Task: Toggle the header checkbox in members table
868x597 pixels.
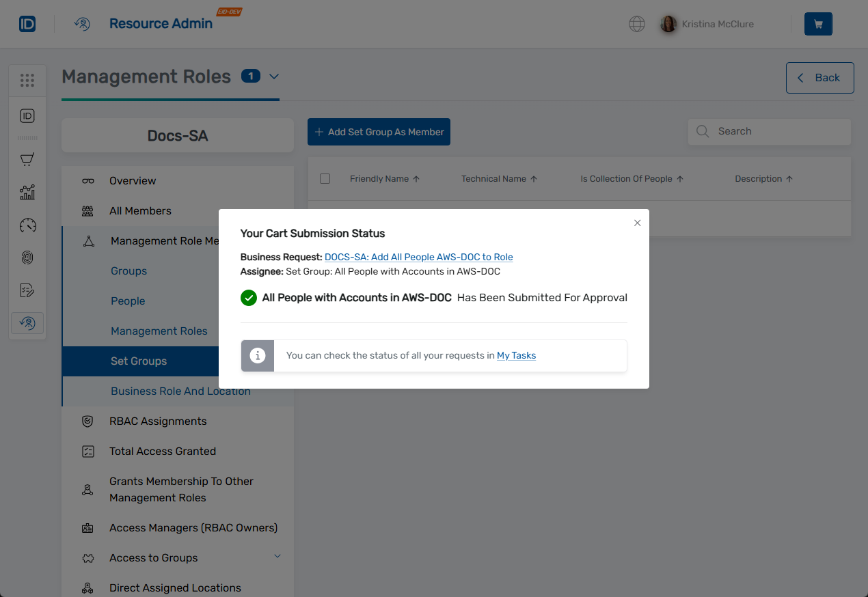Action: [x=325, y=178]
